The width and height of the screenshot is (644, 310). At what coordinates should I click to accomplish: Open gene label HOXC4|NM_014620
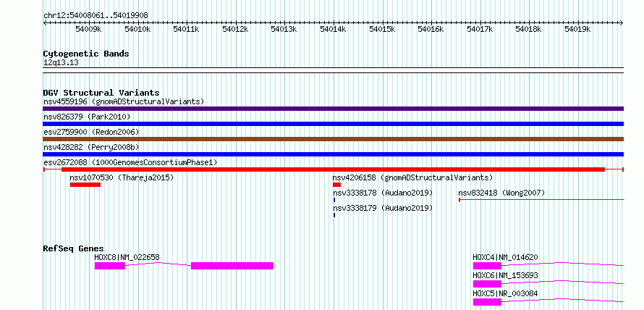click(x=506, y=257)
